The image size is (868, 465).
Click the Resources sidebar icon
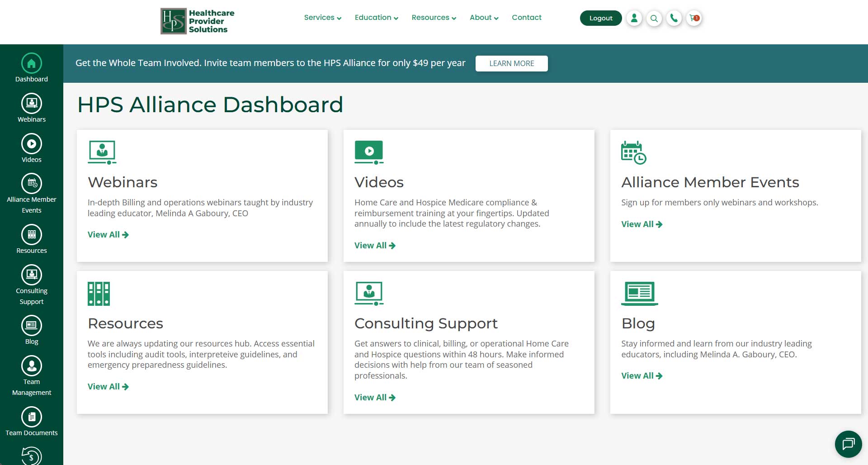click(31, 234)
